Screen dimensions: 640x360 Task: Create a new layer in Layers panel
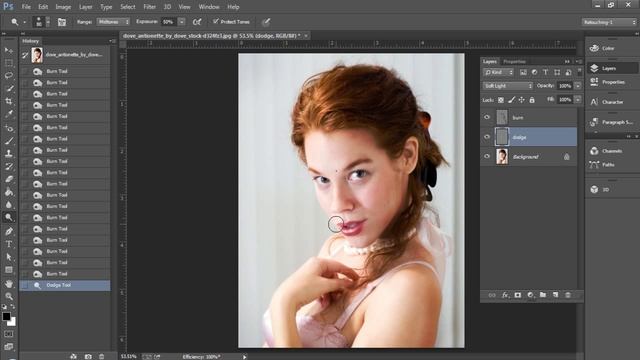point(556,295)
